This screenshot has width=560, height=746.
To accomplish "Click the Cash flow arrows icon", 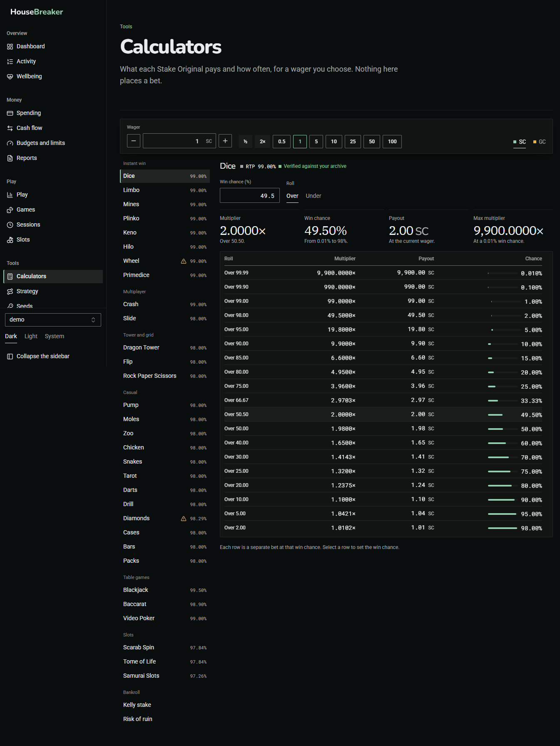I will pyautogui.click(x=10, y=128).
